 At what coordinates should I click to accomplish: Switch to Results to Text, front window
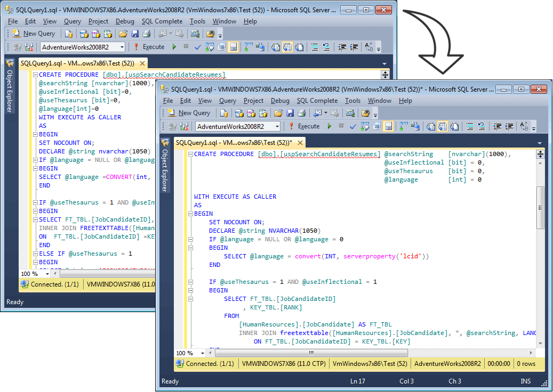431,126
